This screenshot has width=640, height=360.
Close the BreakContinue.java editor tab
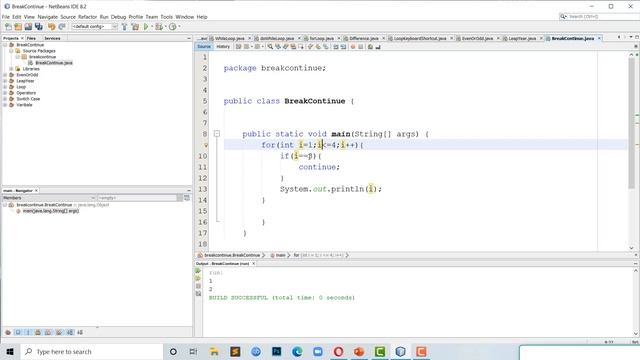[599, 38]
